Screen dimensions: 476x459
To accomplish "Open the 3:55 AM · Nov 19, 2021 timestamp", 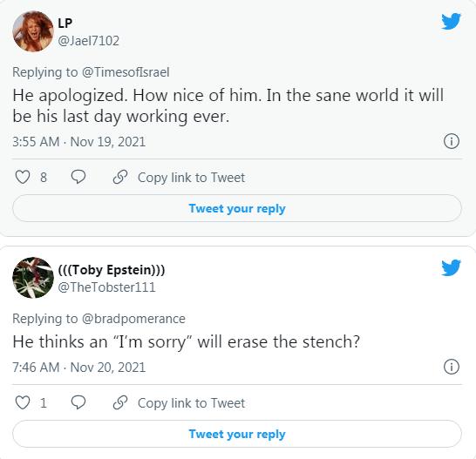I will [x=79, y=142].
